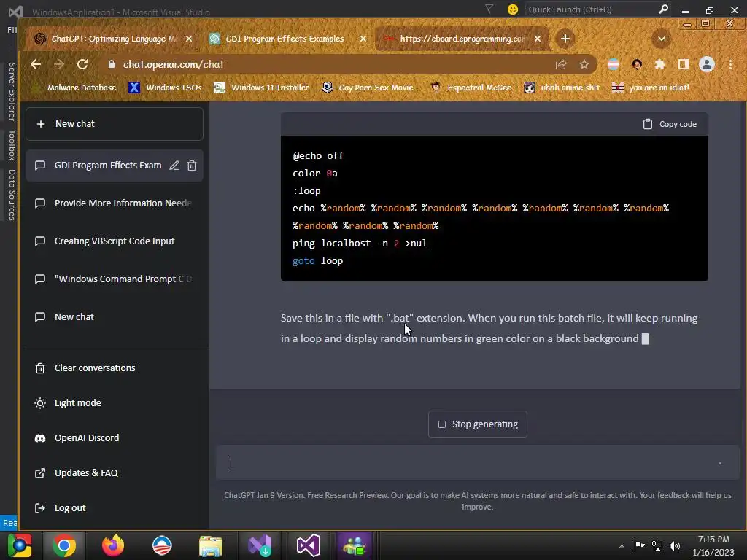Open uhhh anime bookmark
This screenshot has width=747, height=560.
point(562,87)
